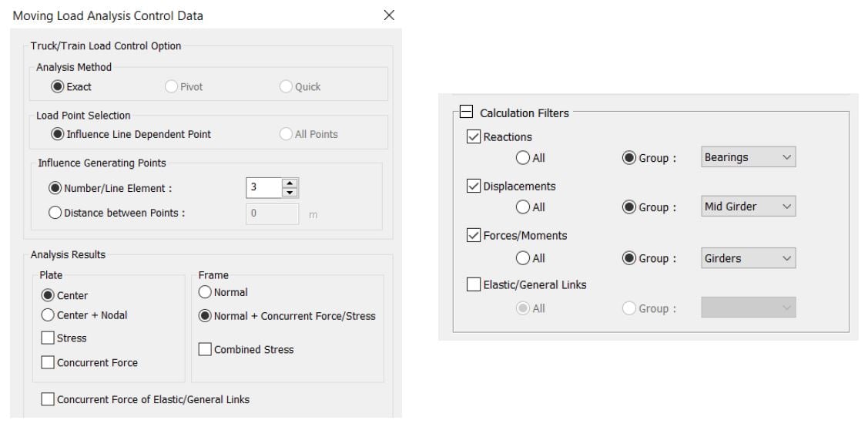Viewport: 868px width, 427px height.
Task: Uncheck the Displacements filter checkbox
Action: pos(474,186)
